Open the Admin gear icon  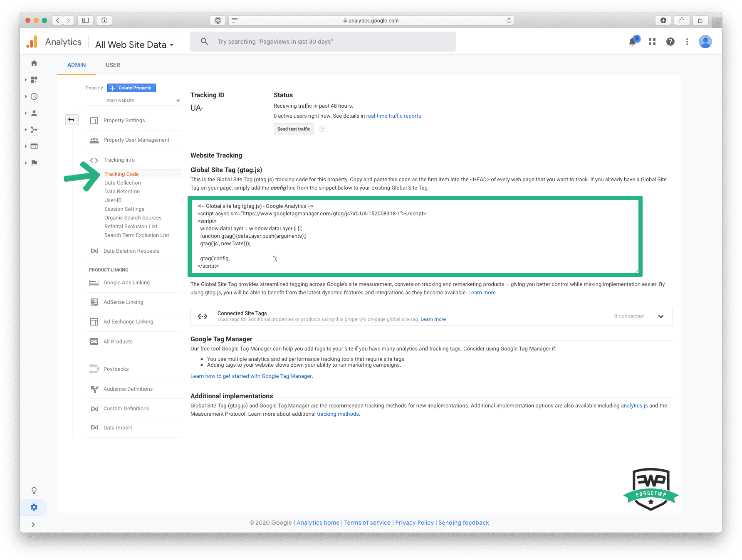pos(34,507)
